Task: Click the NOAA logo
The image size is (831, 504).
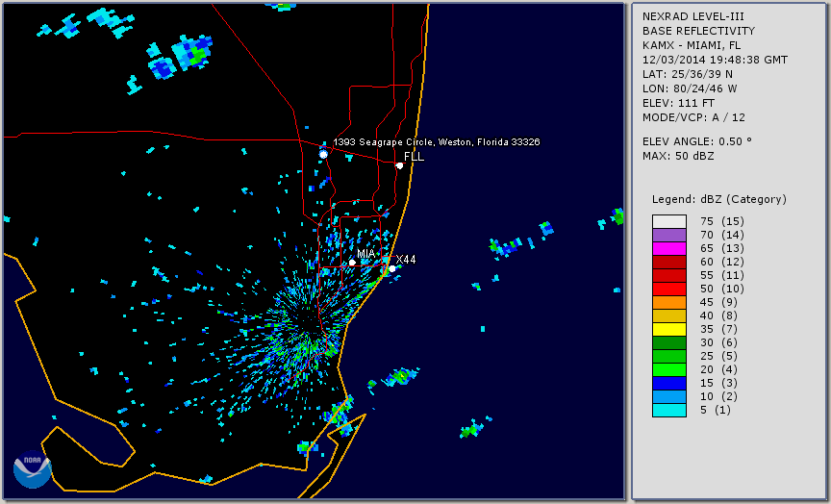Action: [x=33, y=468]
